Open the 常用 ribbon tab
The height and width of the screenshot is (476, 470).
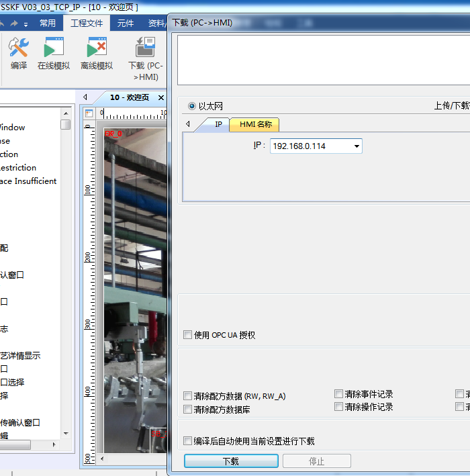(x=48, y=23)
